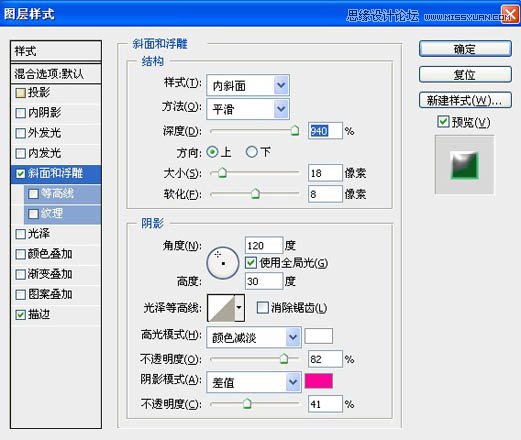Select the 下 direction radio button
Viewport: 521px width, 440px height.
252,152
